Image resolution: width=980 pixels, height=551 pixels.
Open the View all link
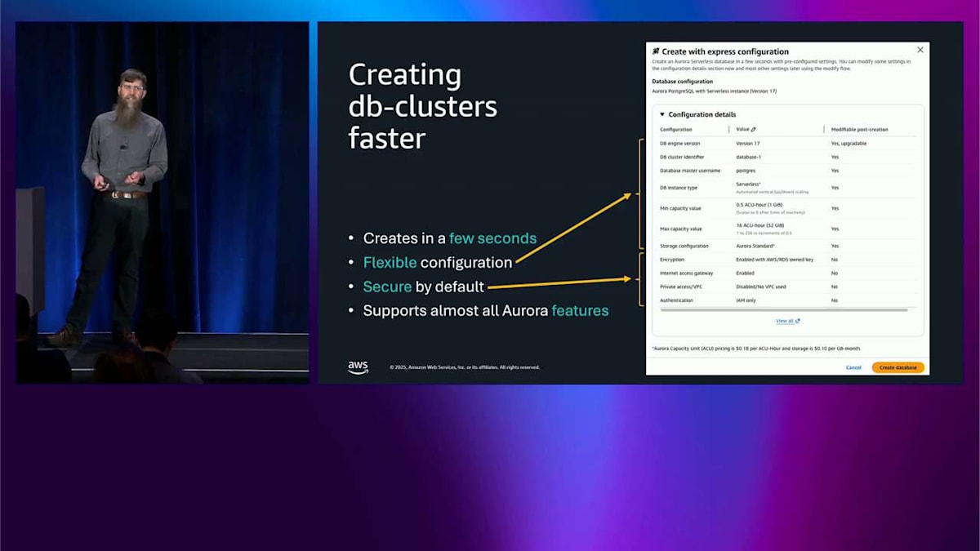785,321
